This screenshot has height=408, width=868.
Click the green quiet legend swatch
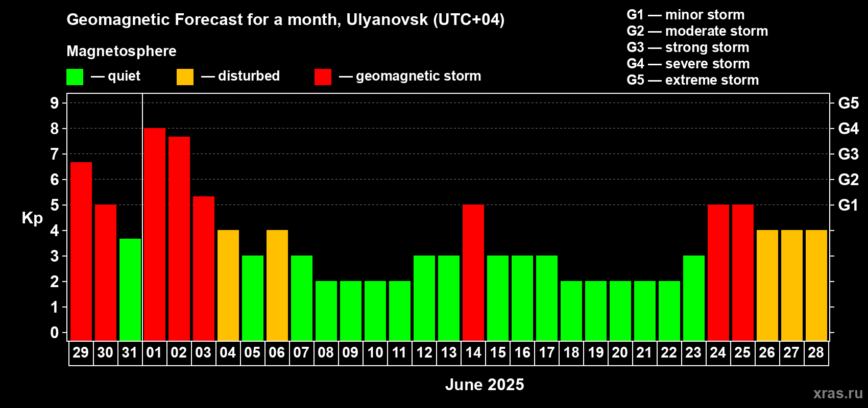pos(75,77)
